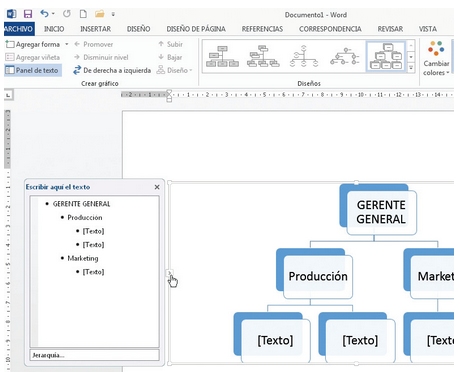
Task: Select the first hierarchy layout thumbnail
Action: (x=223, y=56)
